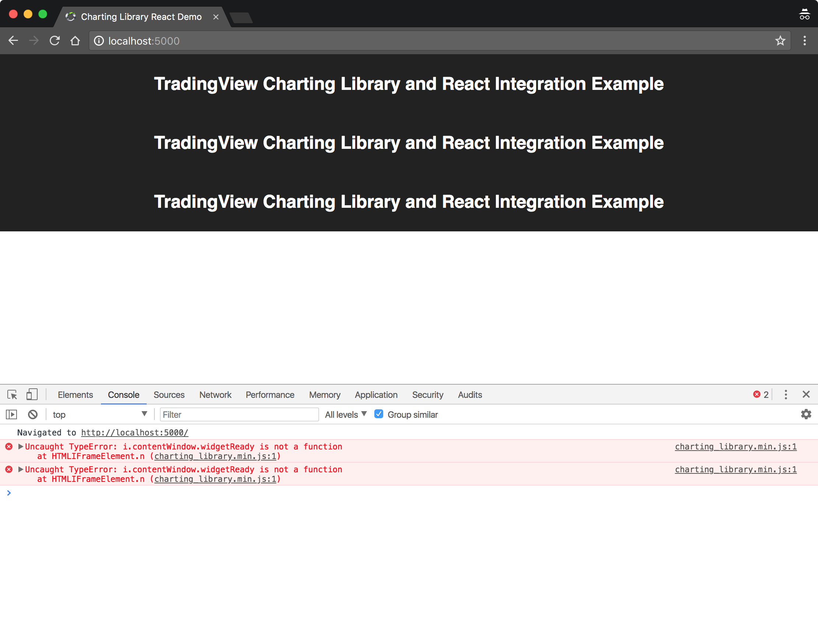Open the Network panel

coord(215,395)
